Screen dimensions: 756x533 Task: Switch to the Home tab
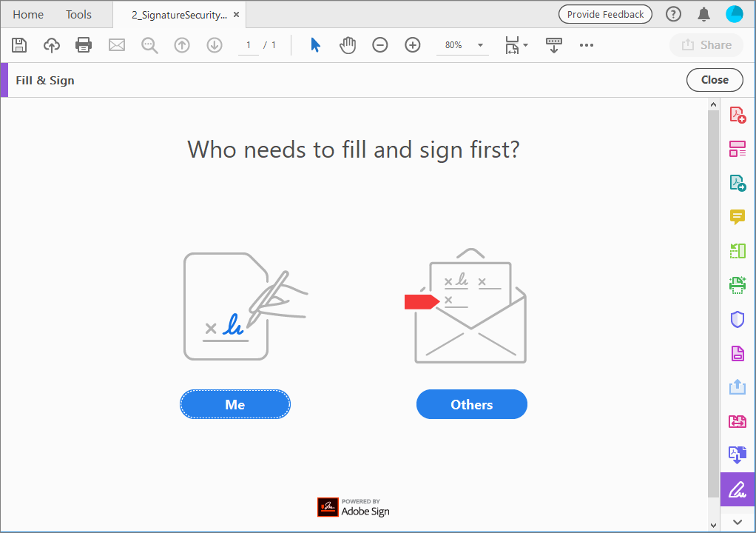click(28, 14)
